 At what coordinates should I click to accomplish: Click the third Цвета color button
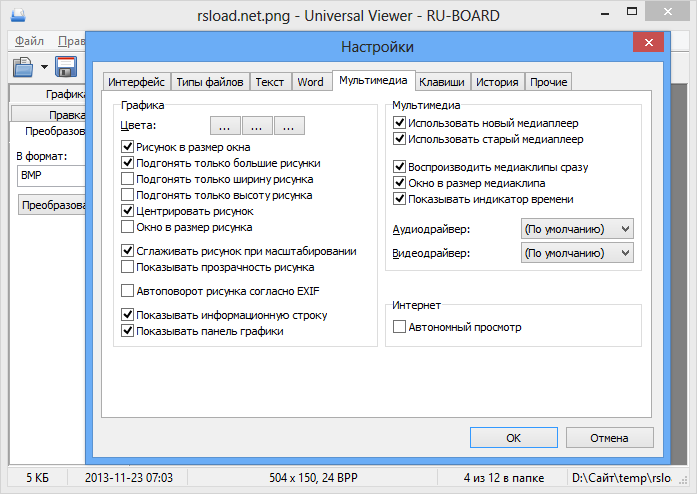[x=289, y=126]
